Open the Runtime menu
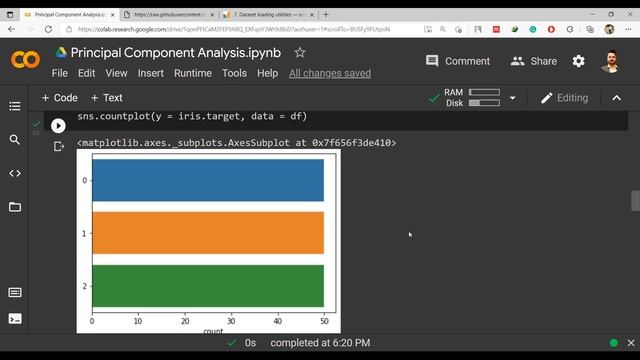Viewport: 640px width, 360px height. point(193,73)
